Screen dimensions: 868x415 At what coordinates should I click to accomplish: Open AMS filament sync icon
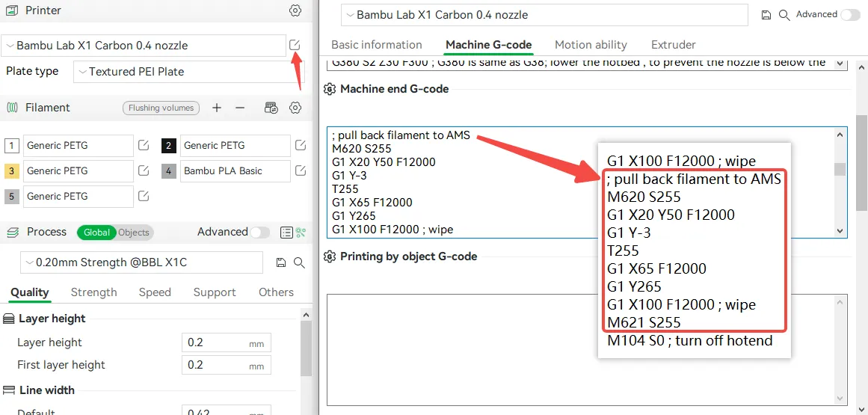click(x=271, y=108)
